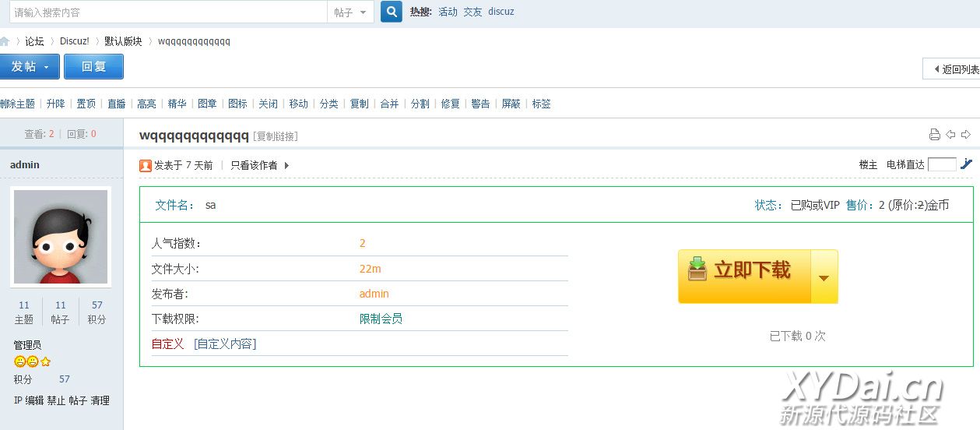Select 精华 in the moderation toolbar
Image resolution: width=980 pixels, height=430 pixels.
[x=177, y=104]
